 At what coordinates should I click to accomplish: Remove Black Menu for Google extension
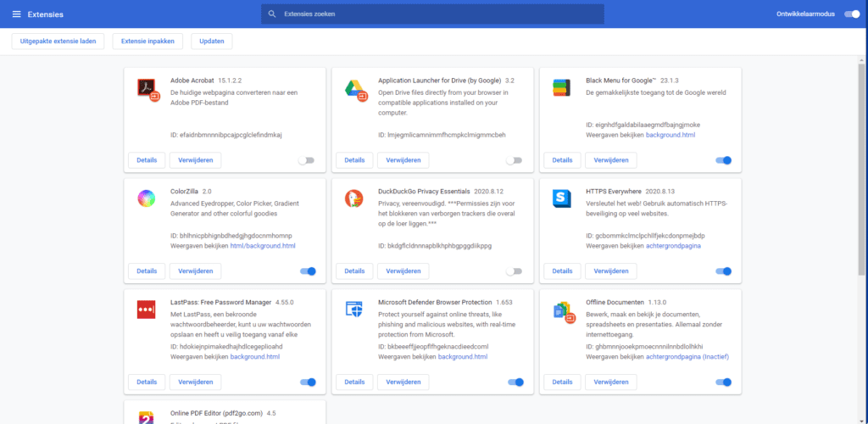point(611,160)
